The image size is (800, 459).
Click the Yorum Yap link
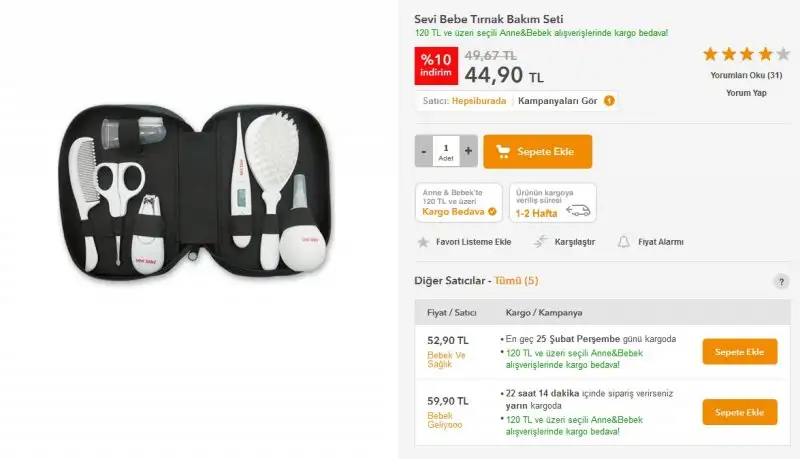coord(746,93)
